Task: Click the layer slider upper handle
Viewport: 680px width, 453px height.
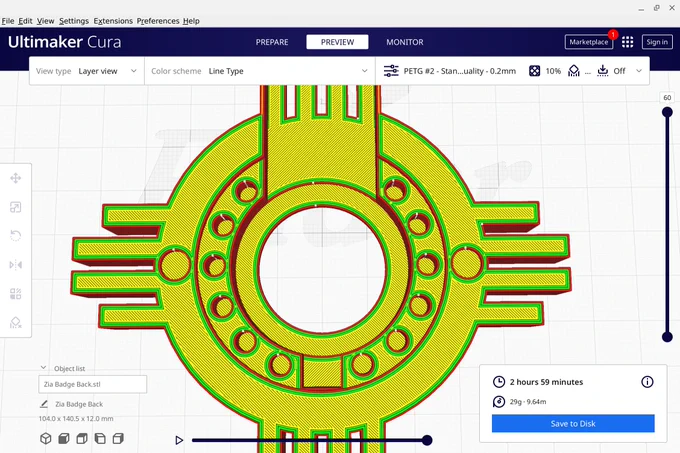Action: (x=667, y=113)
